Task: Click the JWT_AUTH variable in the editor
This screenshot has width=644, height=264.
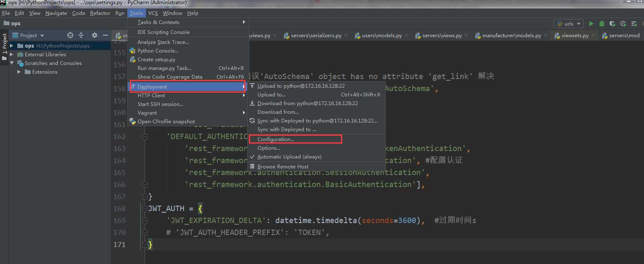Action: (x=165, y=209)
